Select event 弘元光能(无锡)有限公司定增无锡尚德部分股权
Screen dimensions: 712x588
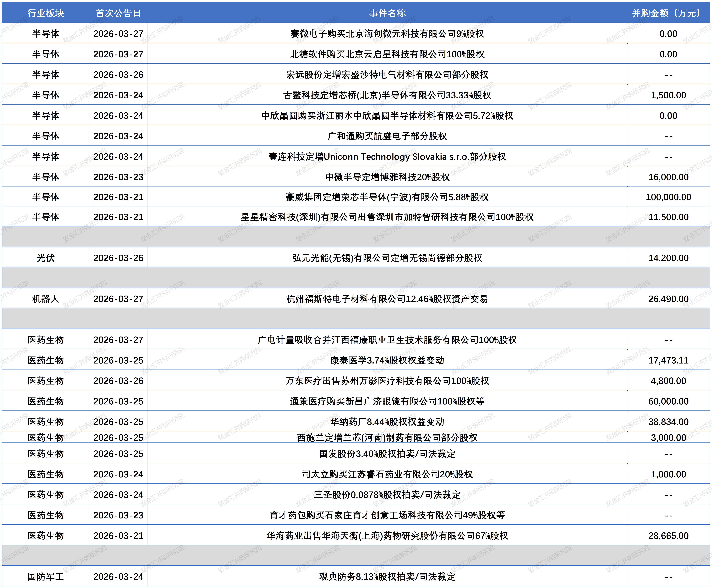coord(387,258)
